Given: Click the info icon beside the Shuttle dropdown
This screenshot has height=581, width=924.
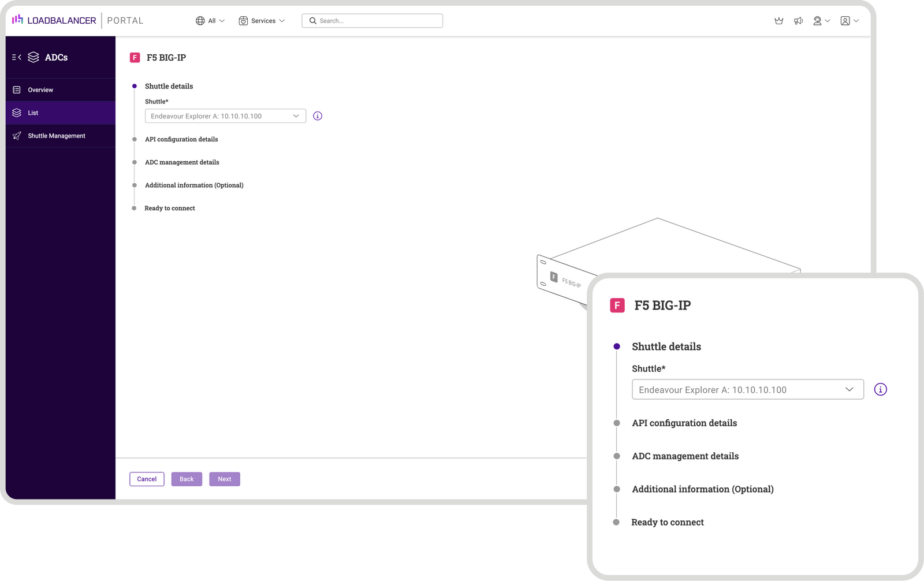Looking at the screenshot, I should [316, 116].
